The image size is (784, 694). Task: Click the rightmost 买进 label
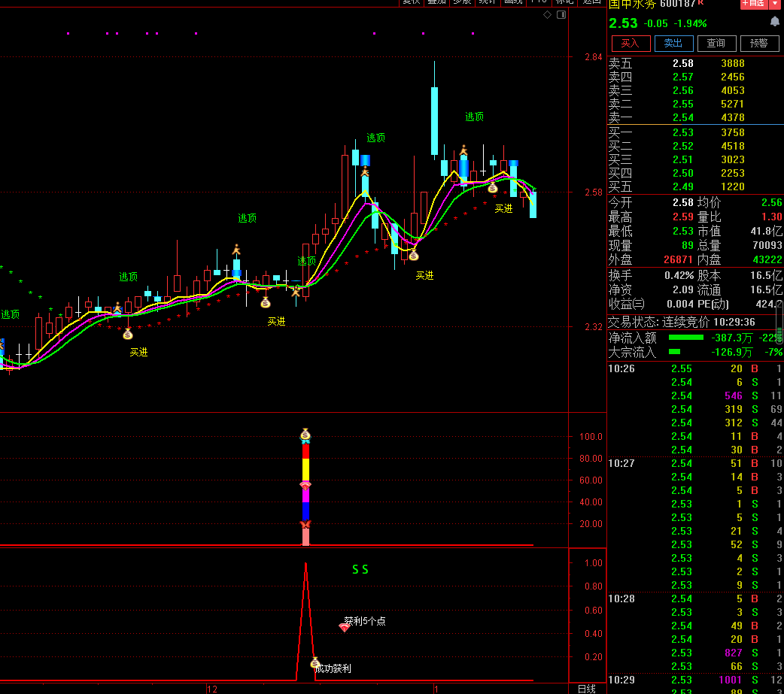[503, 209]
